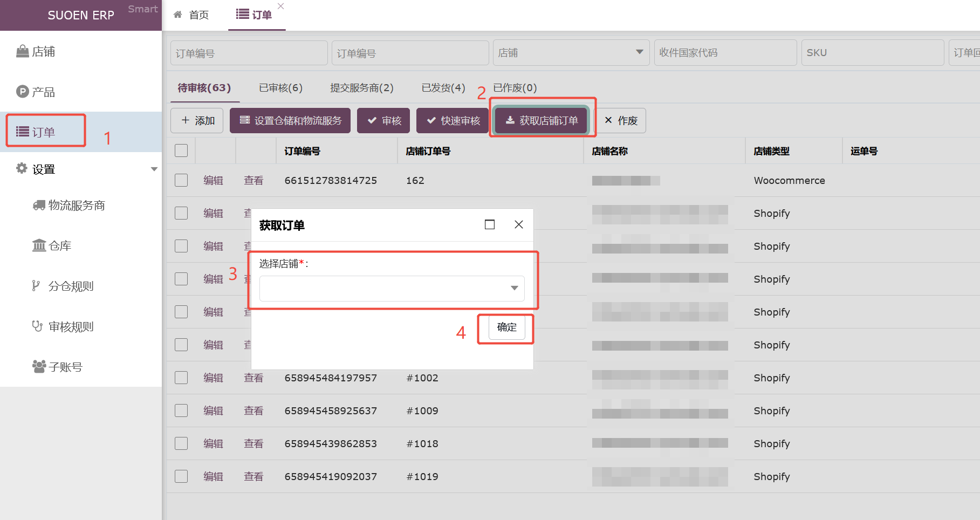Click 查看 for order #1019
This screenshot has height=520, width=980.
[254, 476]
